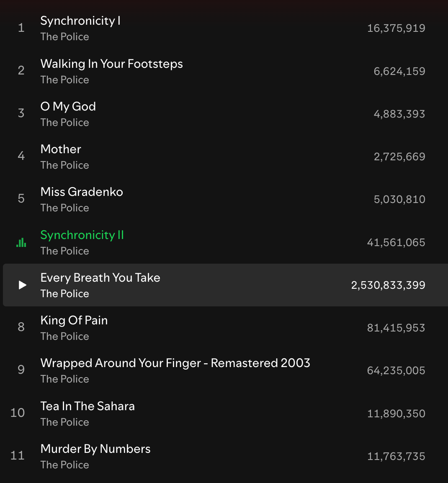Click the Mother track title

click(61, 149)
